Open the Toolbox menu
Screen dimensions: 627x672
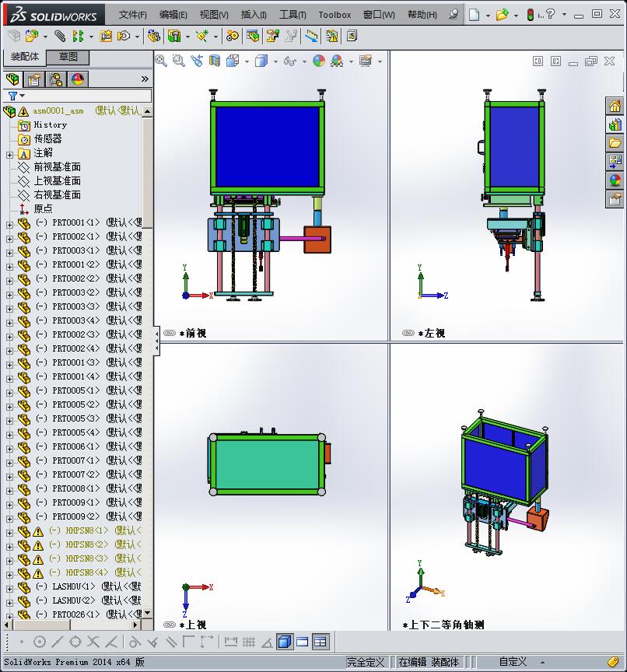tap(335, 15)
